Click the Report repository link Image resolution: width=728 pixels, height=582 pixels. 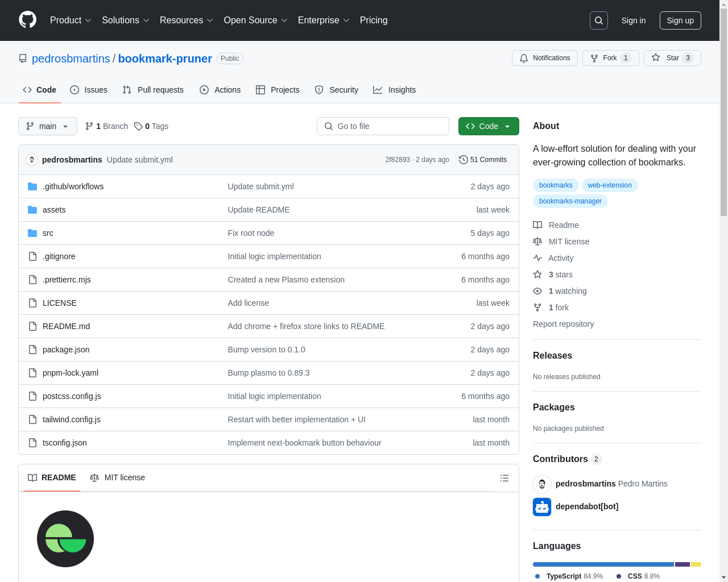[x=564, y=324]
